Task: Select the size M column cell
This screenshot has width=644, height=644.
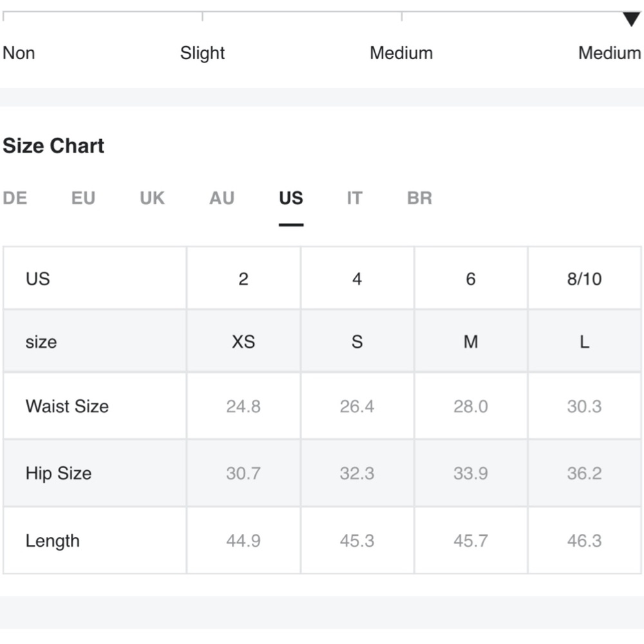Action: point(471,341)
